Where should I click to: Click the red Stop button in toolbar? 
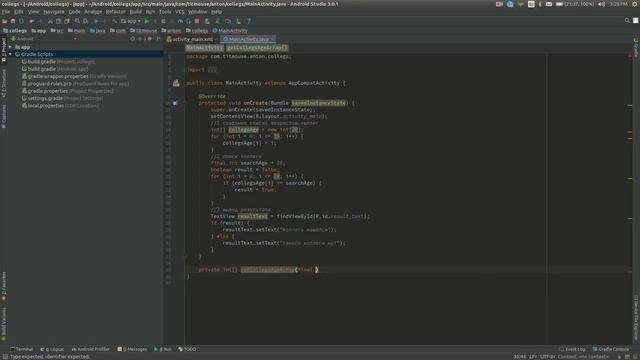point(197,21)
